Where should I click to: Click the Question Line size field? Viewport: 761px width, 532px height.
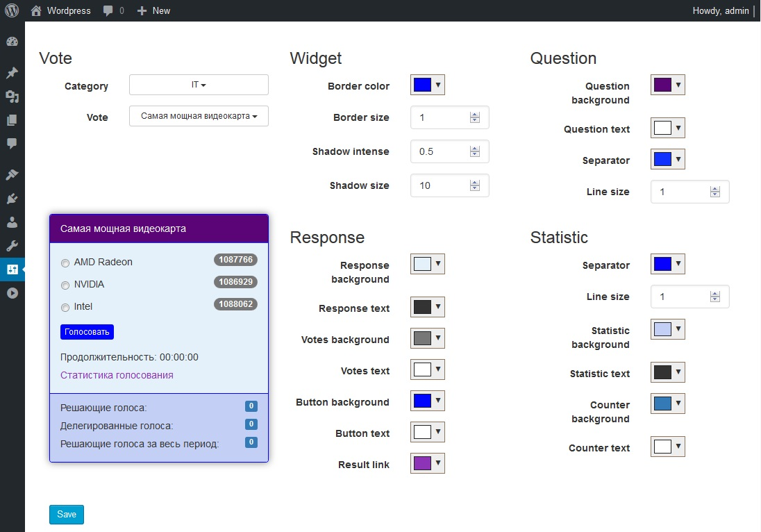coord(689,192)
